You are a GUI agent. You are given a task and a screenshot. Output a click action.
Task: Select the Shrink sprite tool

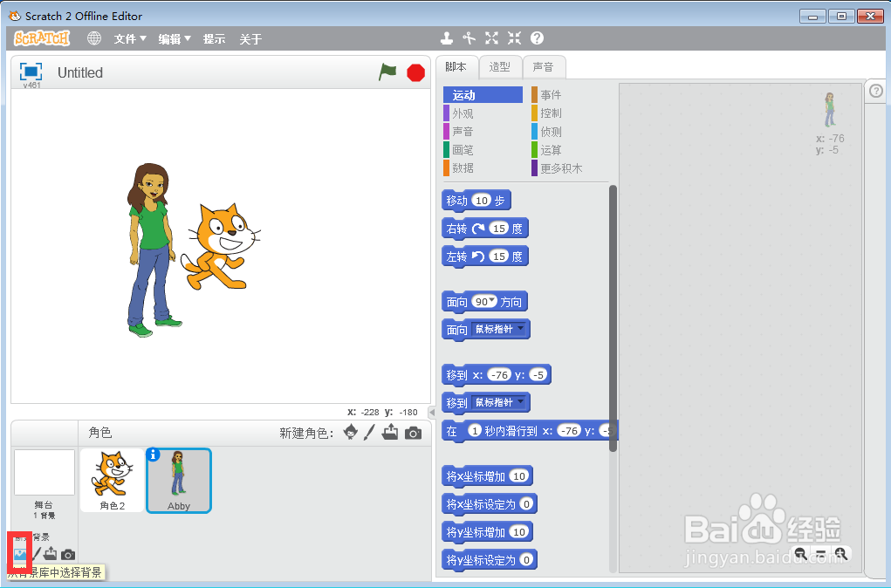pyautogui.click(x=514, y=38)
